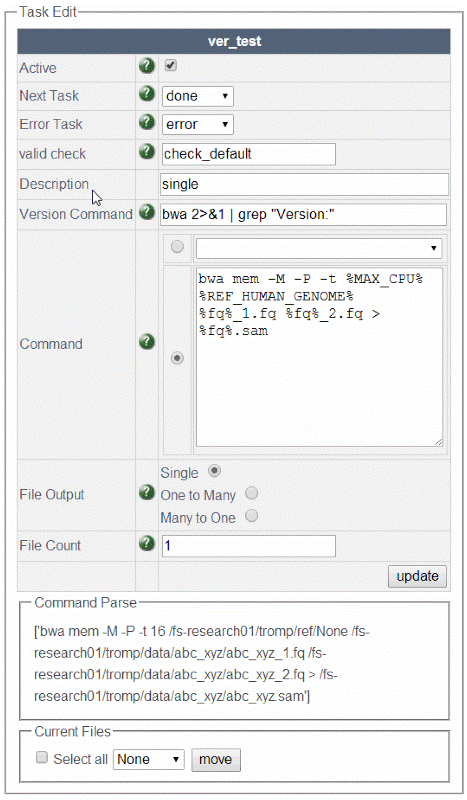Viewport: 467px width, 800px height.
Task: Tick the Select all checkbox
Action: [42, 757]
